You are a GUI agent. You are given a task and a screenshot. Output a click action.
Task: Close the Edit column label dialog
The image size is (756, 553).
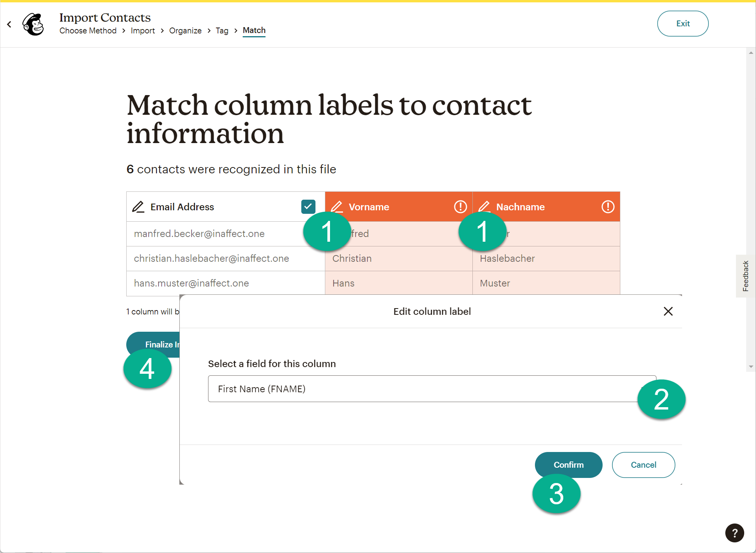coord(668,311)
